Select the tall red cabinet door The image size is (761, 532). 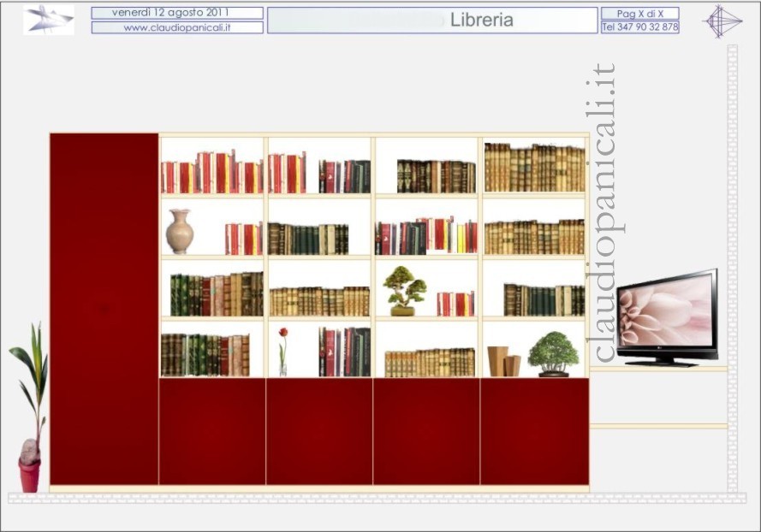tap(104, 309)
